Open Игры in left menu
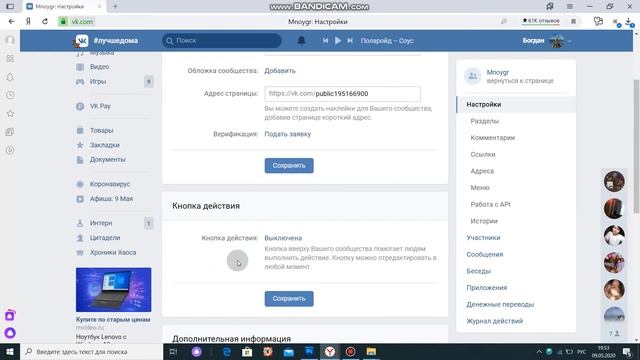The width and height of the screenshot is (640, 360). (98, 81)
